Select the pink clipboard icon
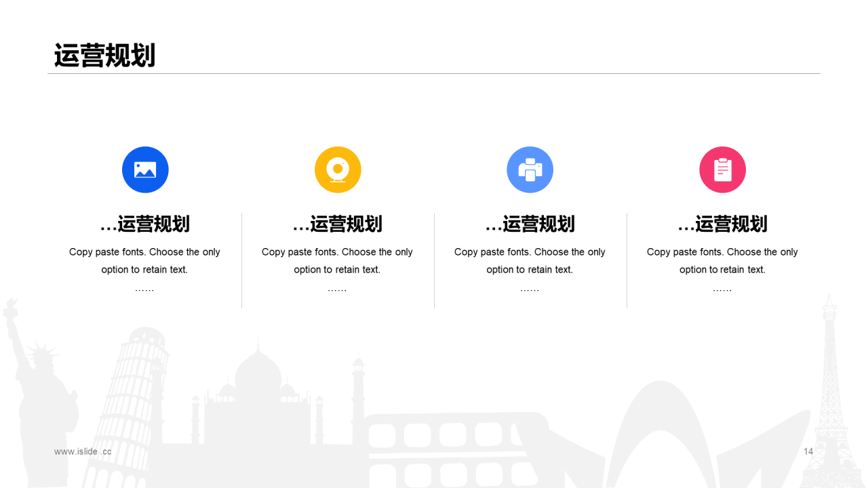Image resolution: width=868 pixels, height=488 pixels. click(x=722, y=169)
